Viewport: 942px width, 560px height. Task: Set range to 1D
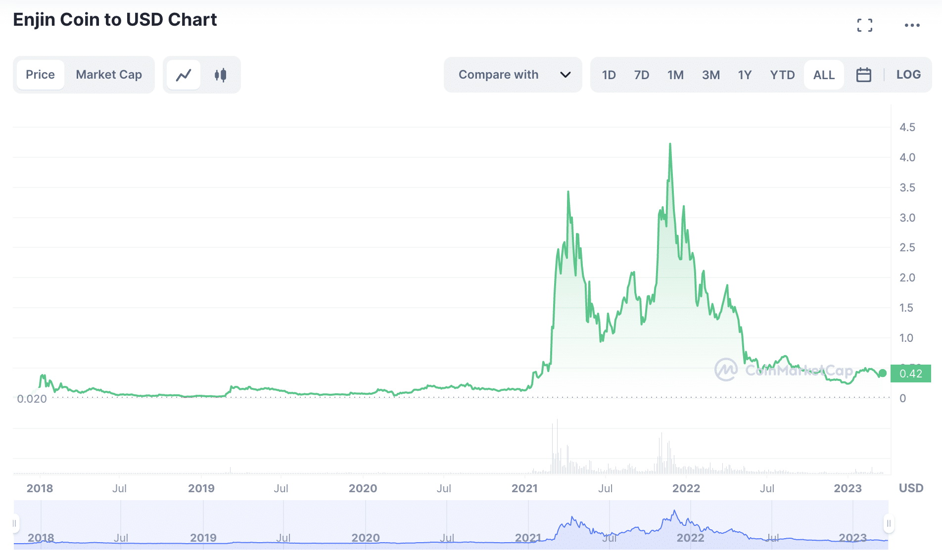click(x=609, y=75)
